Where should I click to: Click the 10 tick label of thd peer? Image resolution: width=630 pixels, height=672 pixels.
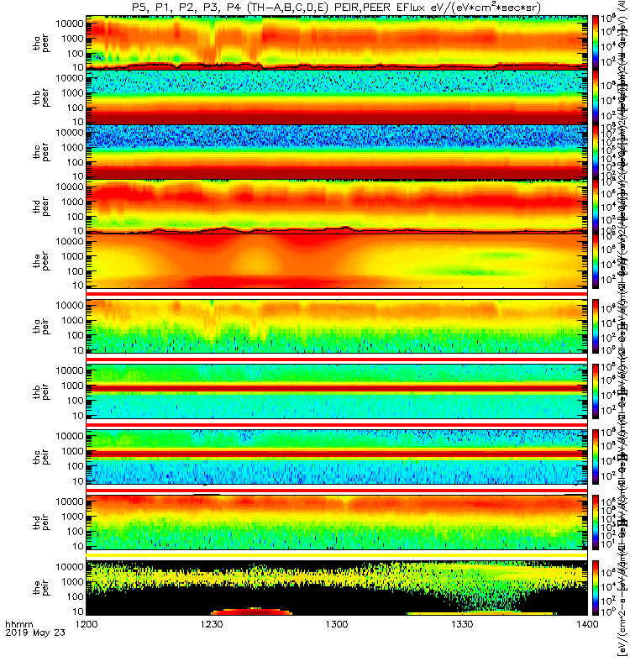78,231
